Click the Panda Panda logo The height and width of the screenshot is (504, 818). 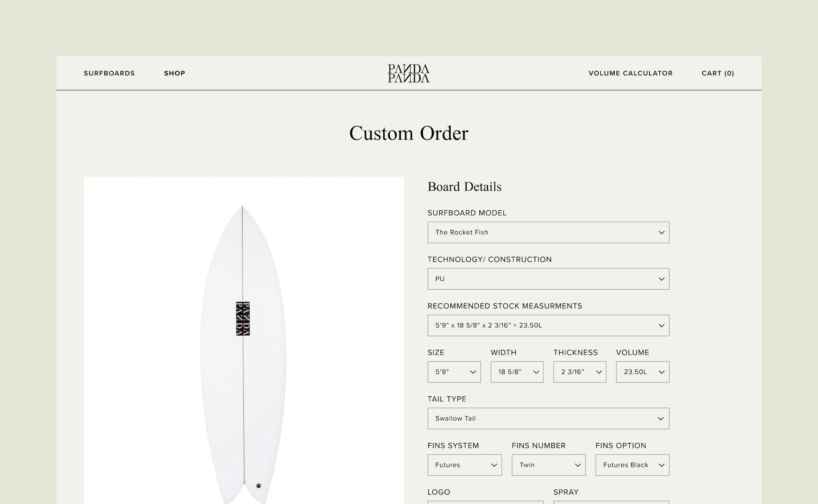(x=409, y=73)
